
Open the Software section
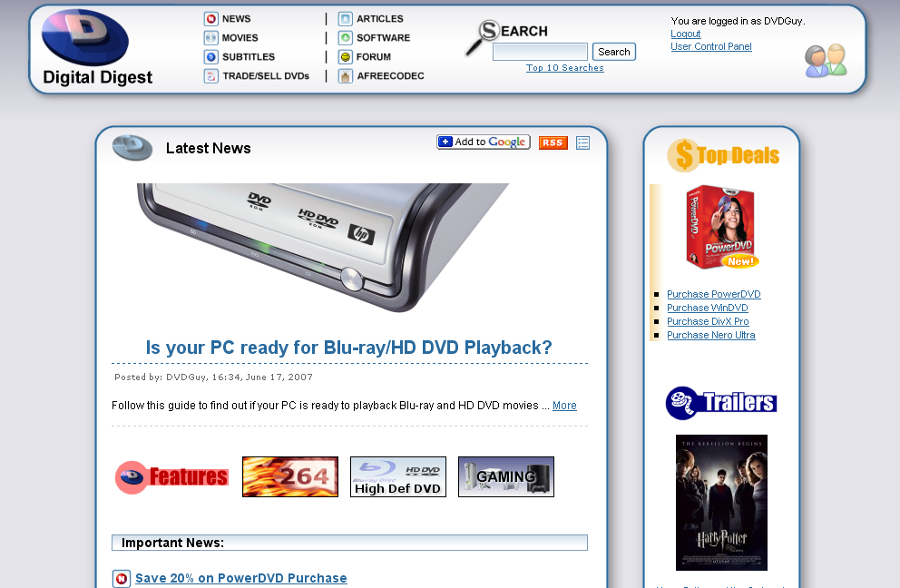tap(383, 38)
